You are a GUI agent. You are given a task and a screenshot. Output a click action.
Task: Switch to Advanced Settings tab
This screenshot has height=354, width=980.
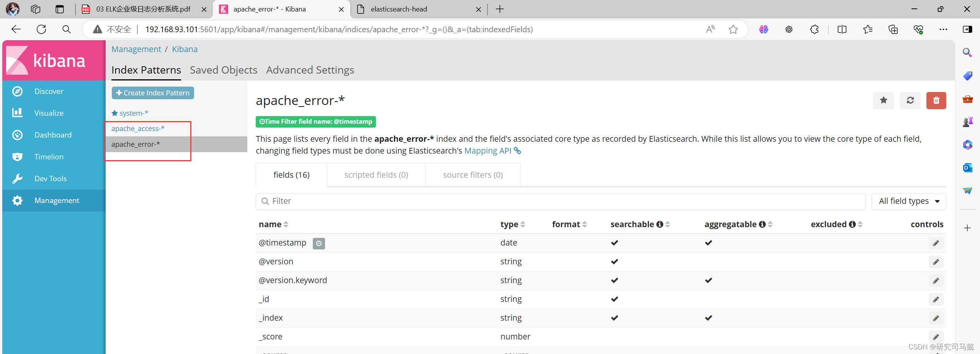(310, 70)
